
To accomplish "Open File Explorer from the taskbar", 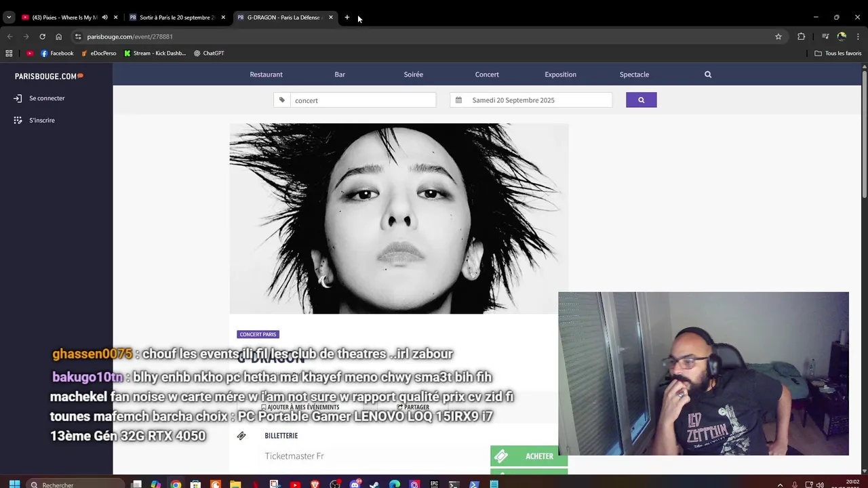I will pyautogui.click(x=235, y=485).
